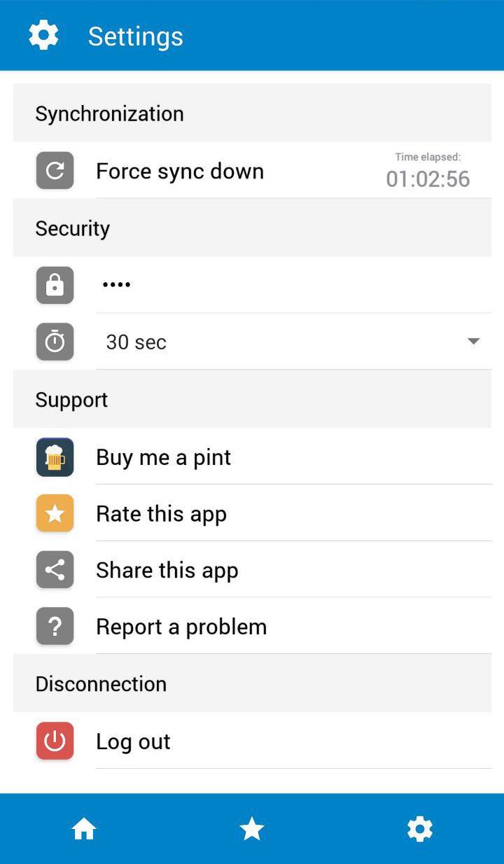Image resolution: width=504 pixels, height=864 pixels.
Task: Edit the masked PIN code field
Action: [293, 285]
